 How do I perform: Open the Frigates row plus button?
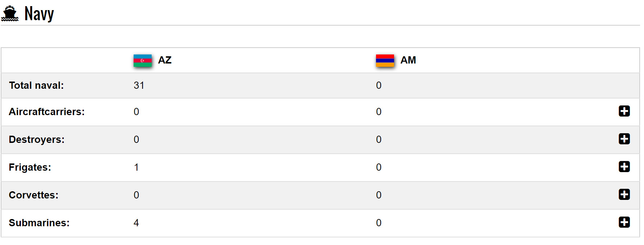pyautogui.click(x=624, y=167)
